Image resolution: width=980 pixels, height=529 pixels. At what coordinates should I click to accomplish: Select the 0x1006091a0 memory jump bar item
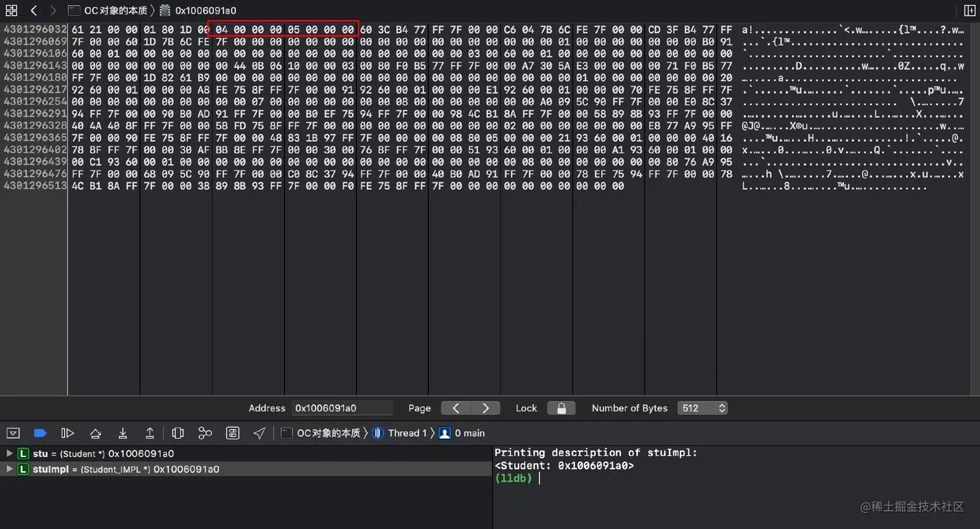click(198, 10)
